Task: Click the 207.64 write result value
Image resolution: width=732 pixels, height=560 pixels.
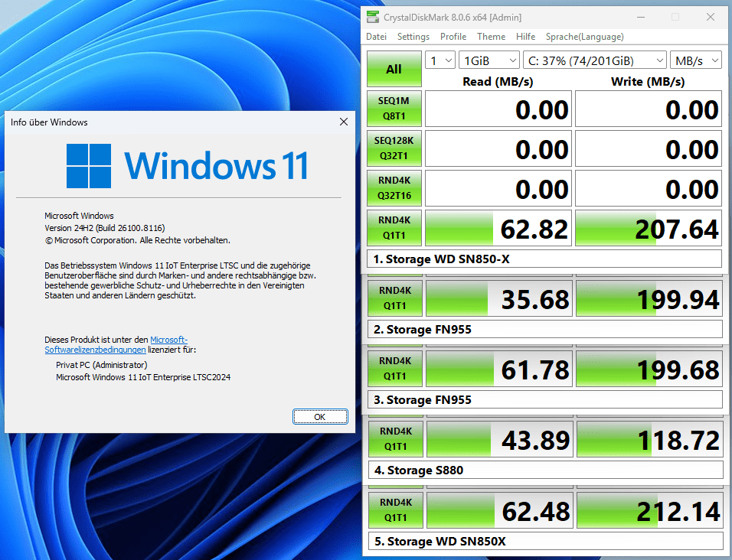Action: pos(649,228)
